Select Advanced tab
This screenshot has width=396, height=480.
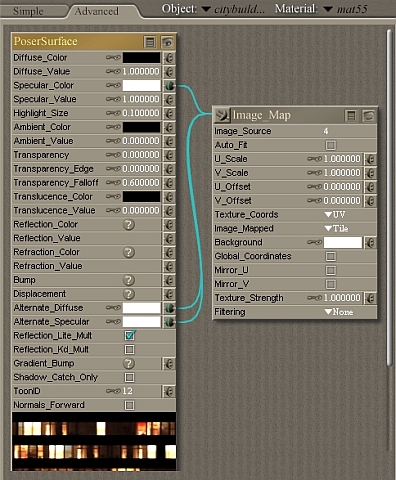pos(97,11)
